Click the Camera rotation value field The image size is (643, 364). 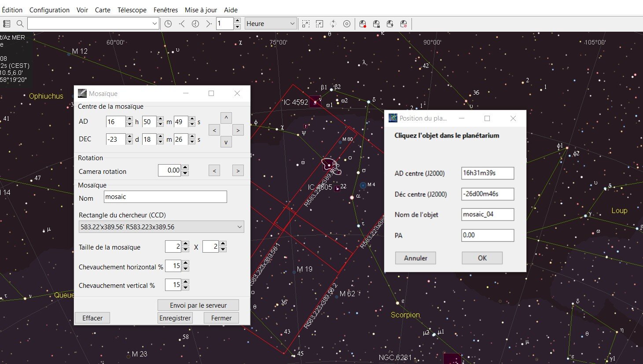point(170,170)
